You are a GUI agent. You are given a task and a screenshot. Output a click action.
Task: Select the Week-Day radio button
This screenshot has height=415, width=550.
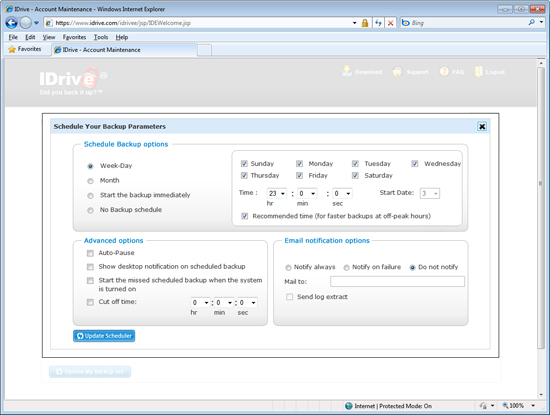click(x=90, y=166)
